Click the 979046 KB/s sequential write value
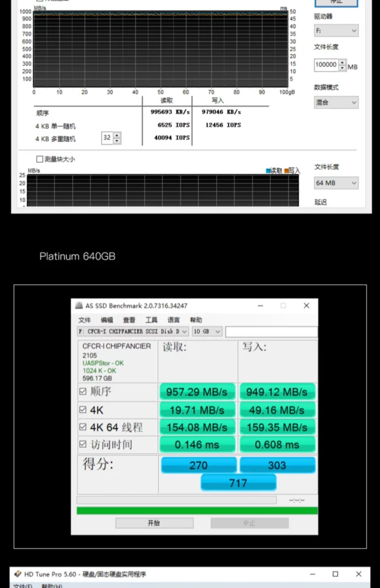 221,112
